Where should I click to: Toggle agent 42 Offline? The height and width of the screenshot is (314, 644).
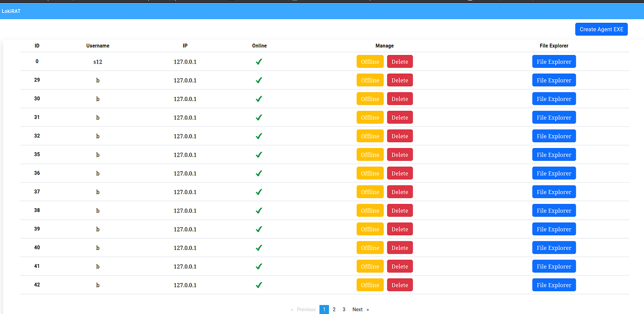[370, 285]
